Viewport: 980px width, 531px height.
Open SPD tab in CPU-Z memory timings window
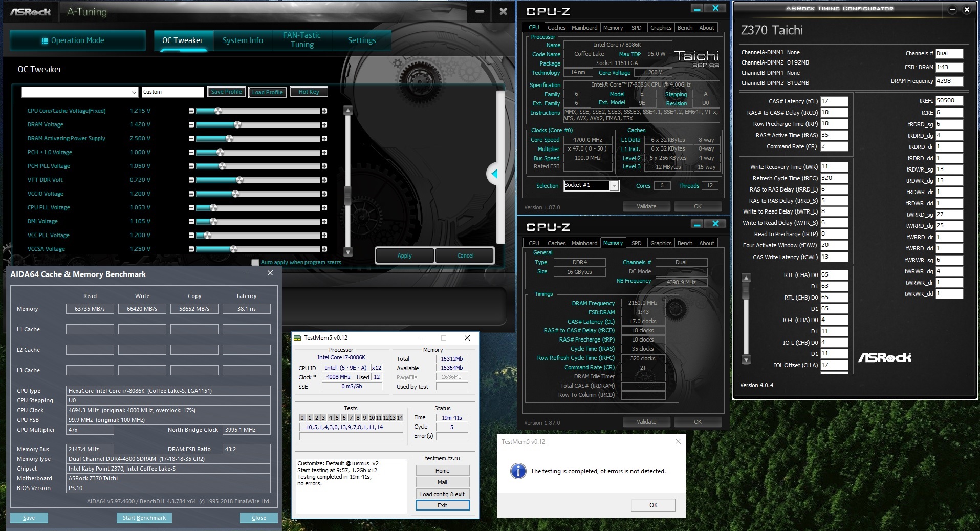pyautogui.click(x=636, y=243)
